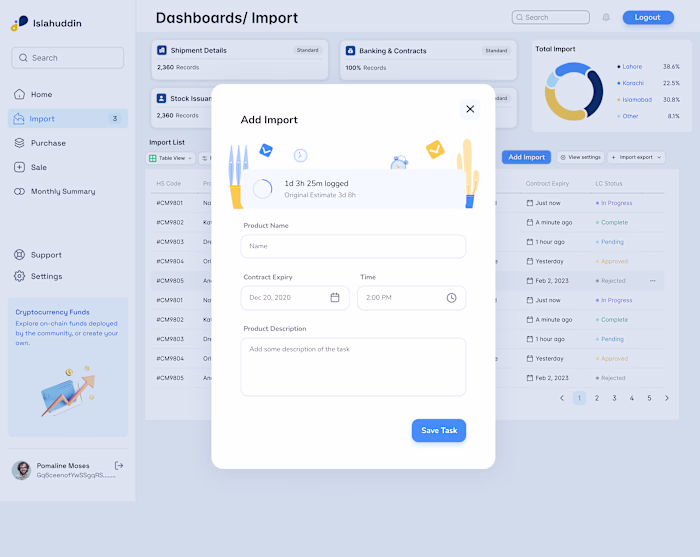Open View settings

point(580,157)
